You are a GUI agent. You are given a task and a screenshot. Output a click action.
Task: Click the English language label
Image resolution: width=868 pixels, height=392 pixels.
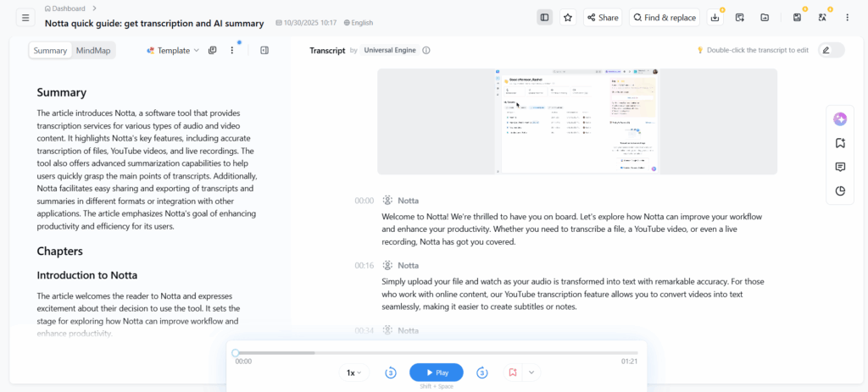[x=359, y=23]
